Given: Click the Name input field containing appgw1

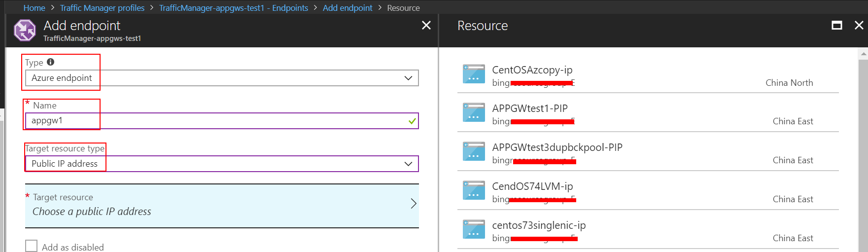Looking at the screenshot, I should (217, 121).
